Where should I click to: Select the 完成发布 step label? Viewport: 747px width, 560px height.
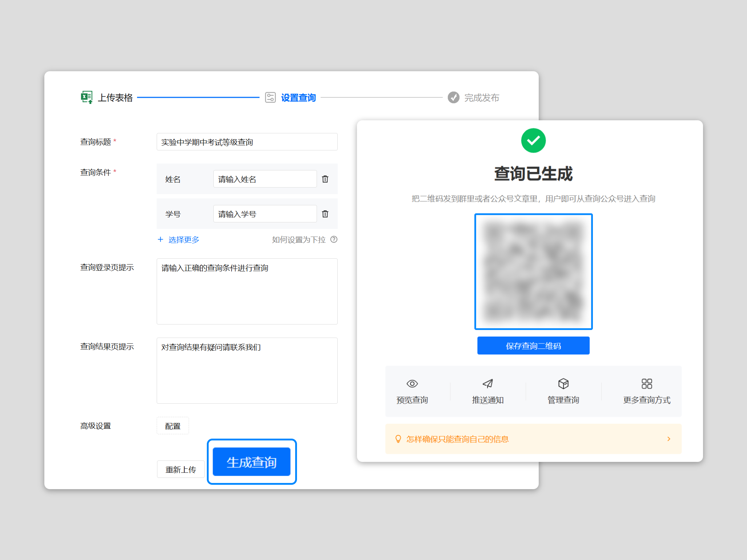[x=482, y=98]
